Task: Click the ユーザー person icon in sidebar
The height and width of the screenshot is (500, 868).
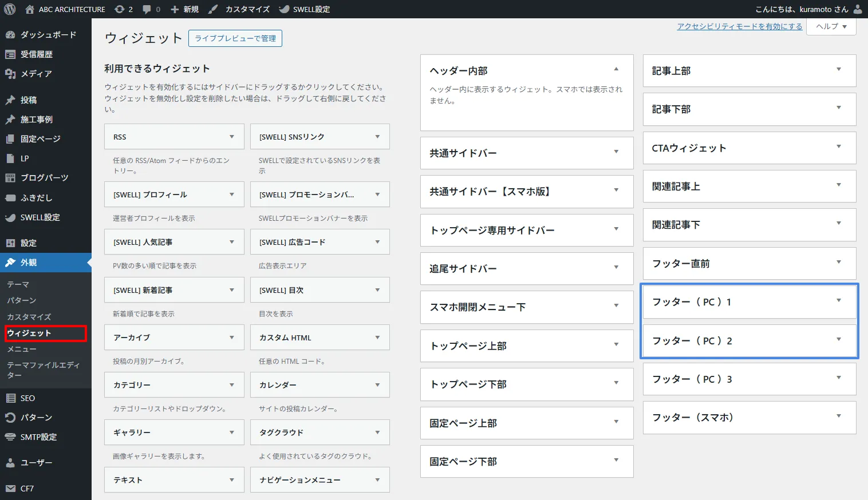Action: click(x=10, y=463)
